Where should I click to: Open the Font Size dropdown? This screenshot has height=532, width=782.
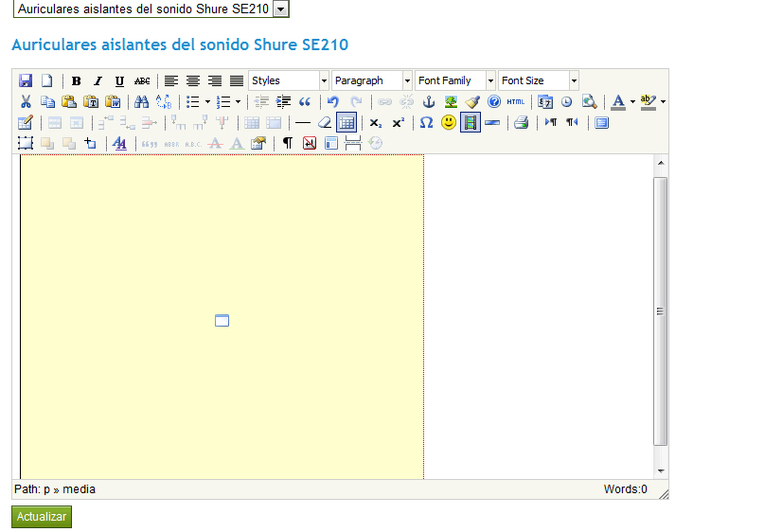coord(539,80)
